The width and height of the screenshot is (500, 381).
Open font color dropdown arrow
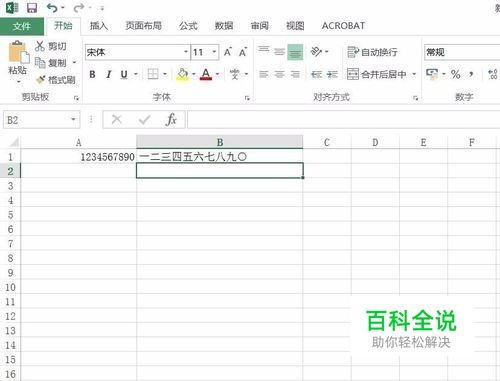[217, 74]
